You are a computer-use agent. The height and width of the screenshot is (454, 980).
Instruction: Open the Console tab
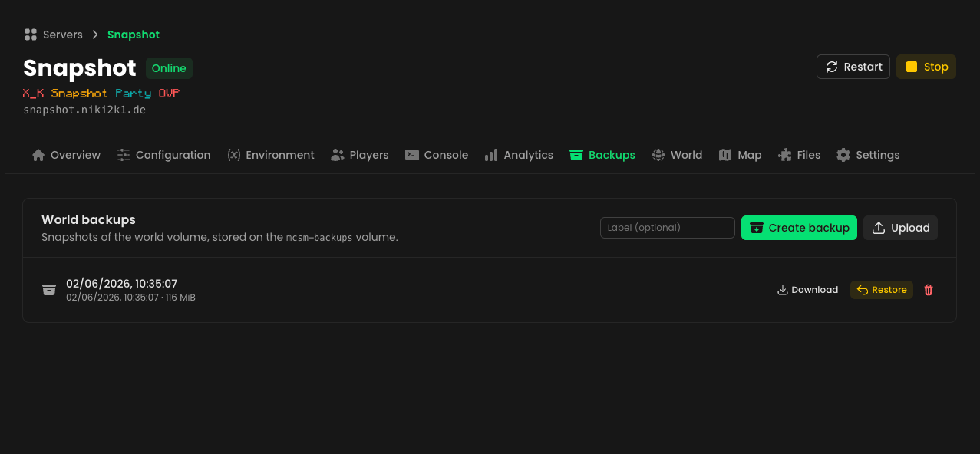coord(437,155)
